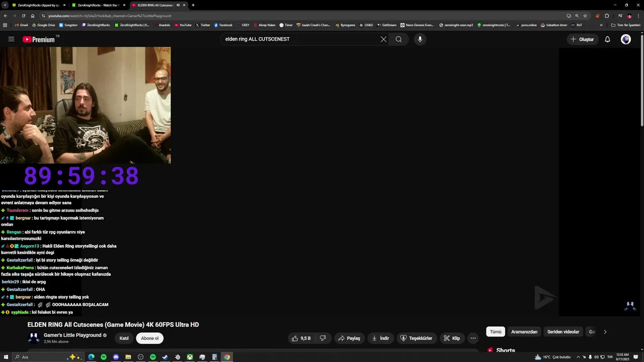The image size is (644, 362).
Task: Select the Tümü filter chip
Action: point(496,332)
